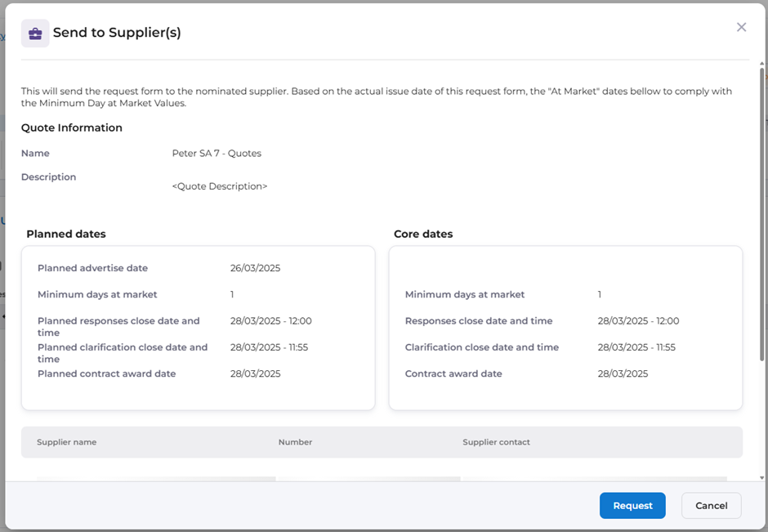Click the Core dates Responses close date value
The image size is (768, 532).
638,321
